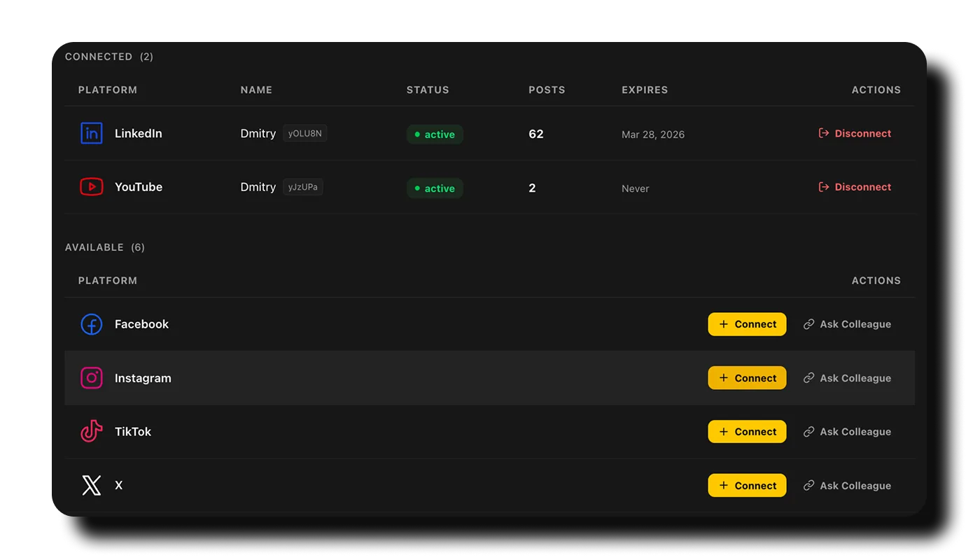Click the Never expiry value
Viewport: 980px width, 560px height.
[x=636, y=188]
